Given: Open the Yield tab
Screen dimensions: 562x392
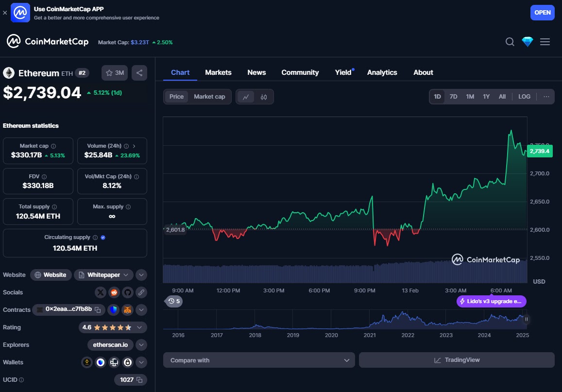Looking at the screenshot, I should point(343,72).
